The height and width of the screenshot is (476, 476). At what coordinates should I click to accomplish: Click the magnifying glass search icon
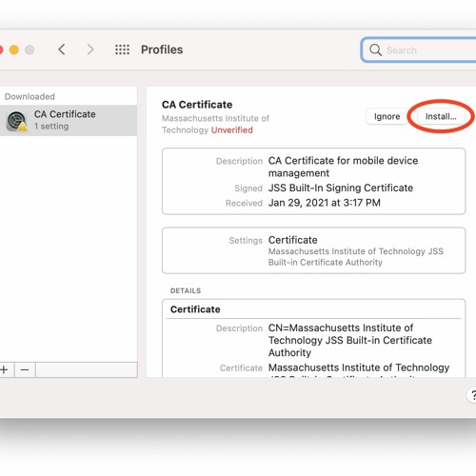[x=375, y=50]
